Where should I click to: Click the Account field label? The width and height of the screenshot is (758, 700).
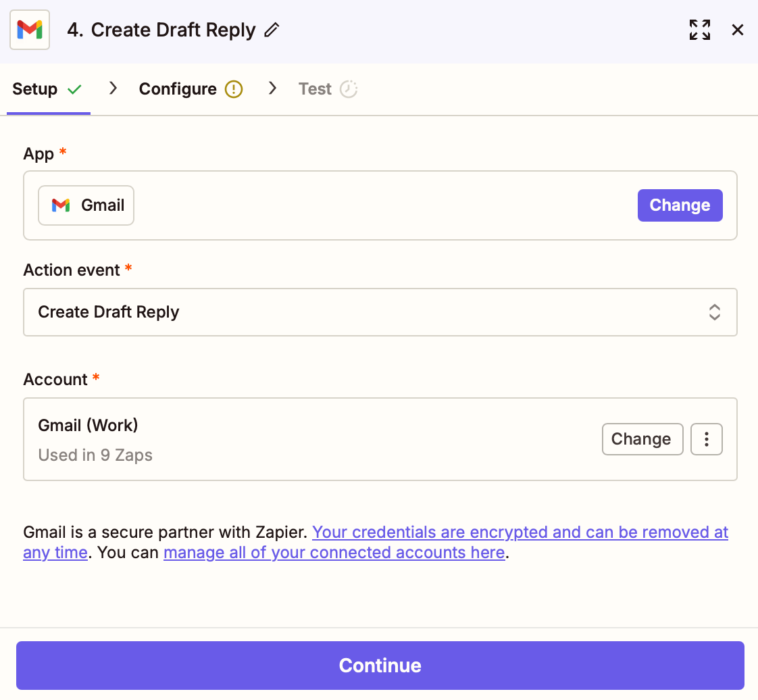55,380
